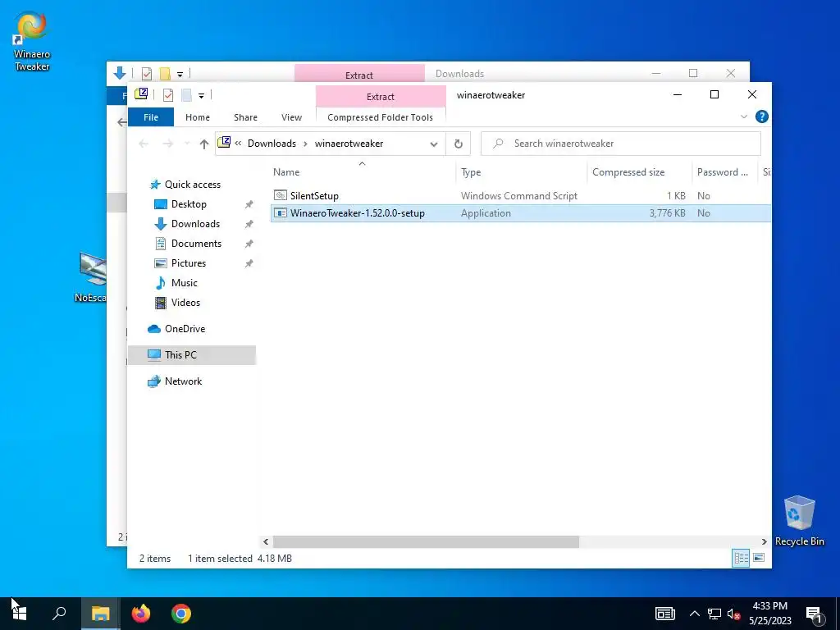Select the SilentSetup file
840x630 pixels.
(314, 195)
